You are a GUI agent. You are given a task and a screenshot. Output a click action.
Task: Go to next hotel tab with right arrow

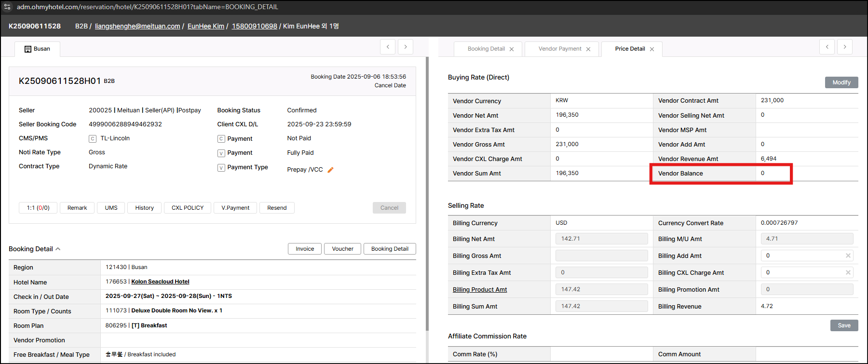click(406, 47)
